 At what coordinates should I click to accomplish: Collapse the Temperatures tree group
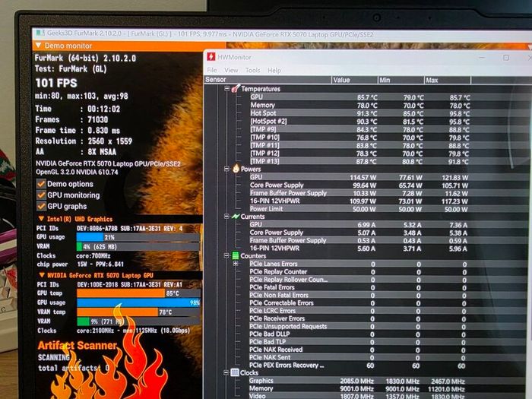click(x=226, y=89)
